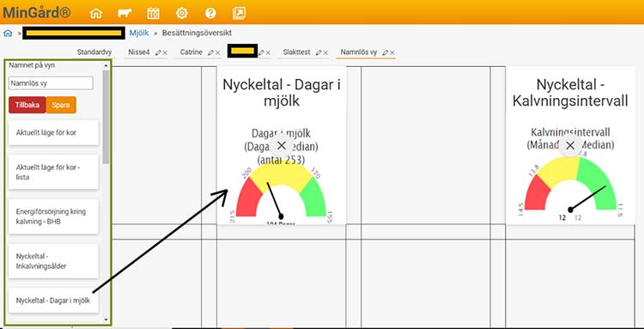The width and height of the screenshot is (644, 329).
Task: Click the external window icon in header
Action: click(x=239, y=13)
